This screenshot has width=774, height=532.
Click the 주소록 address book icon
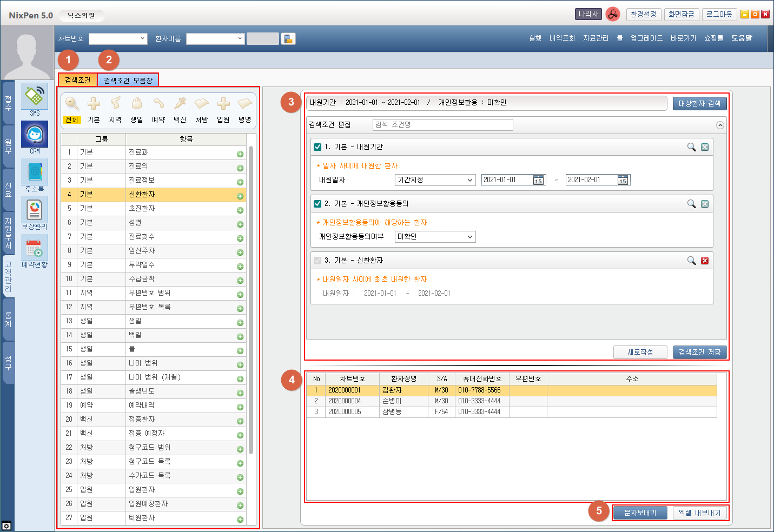35,173
